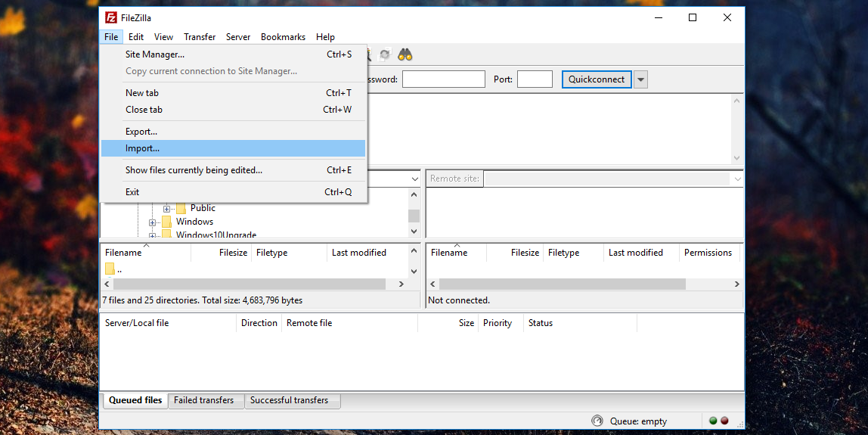The width and height of the screenshot is (868, 435).
Task: Select Show files currently being edited...
Action: point(233,170)
